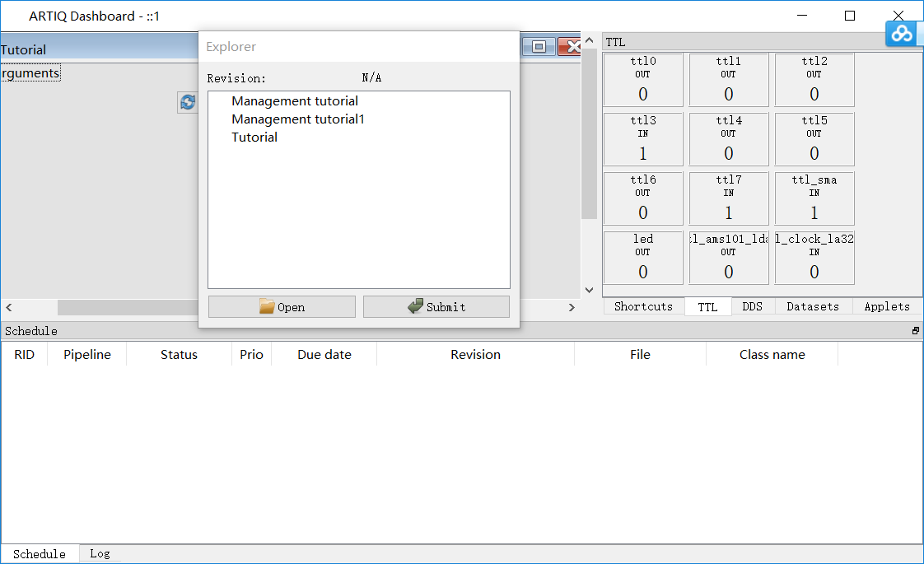Sort schedule by Prio column

(252, 354)
